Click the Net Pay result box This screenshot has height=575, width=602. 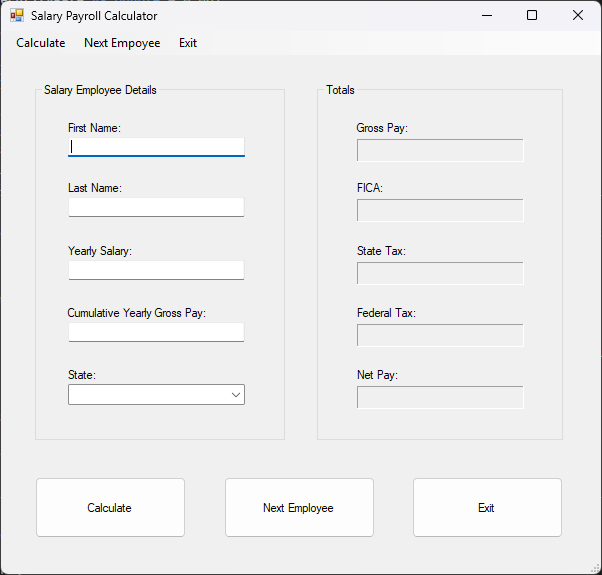[x=440, y=397]
